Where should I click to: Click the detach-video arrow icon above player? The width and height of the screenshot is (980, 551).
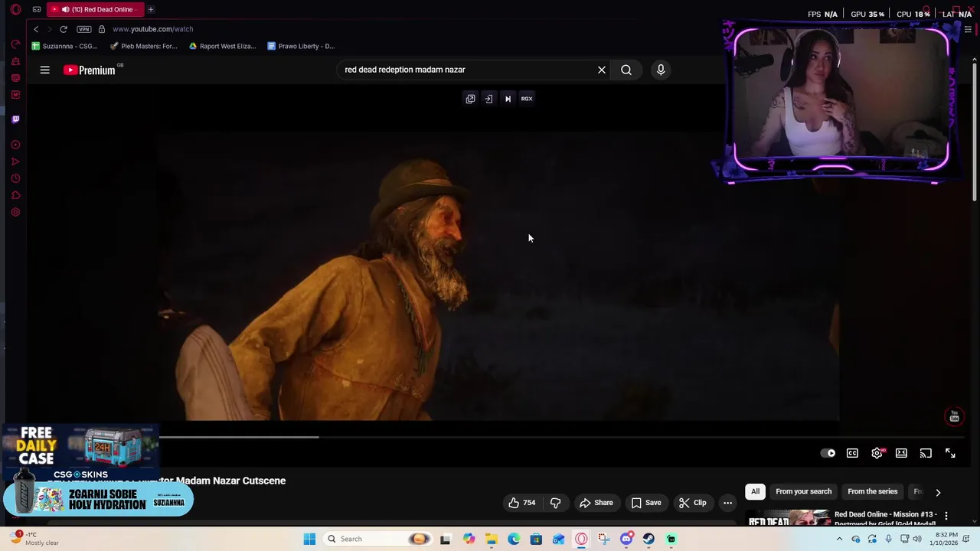(x=488, y=99)
